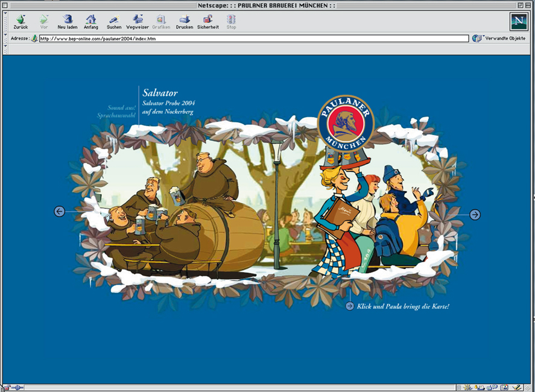Open the Sprachauswahl language selection
This screenshot has height=392, width=535.
point(116,116)
